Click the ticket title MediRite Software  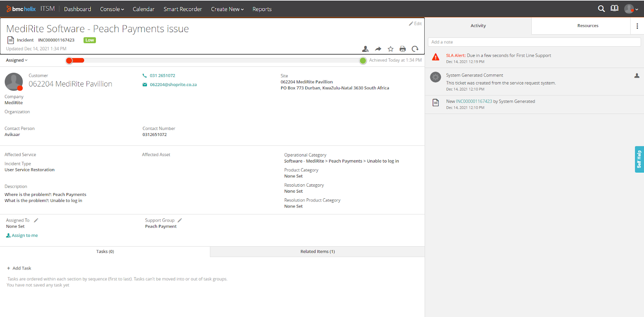click(97, 29)
